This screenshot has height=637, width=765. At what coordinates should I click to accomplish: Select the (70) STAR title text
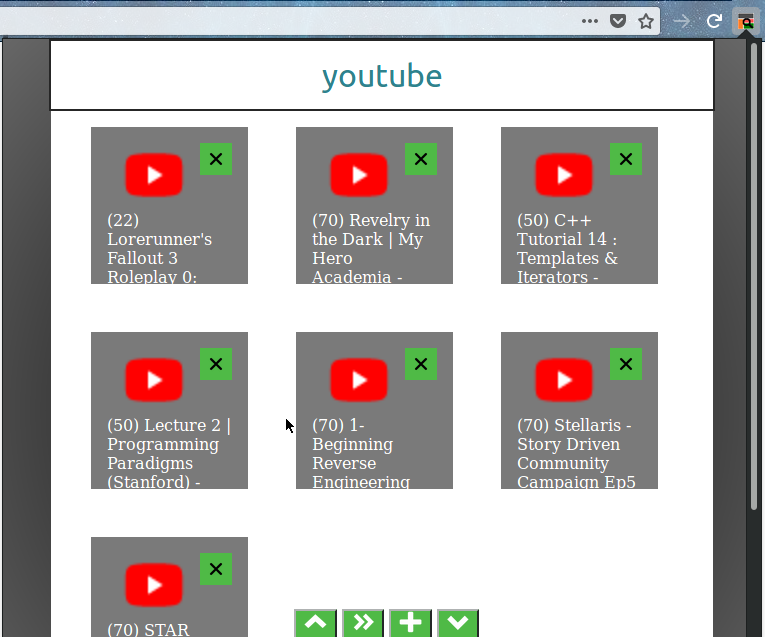click(148, 629)
